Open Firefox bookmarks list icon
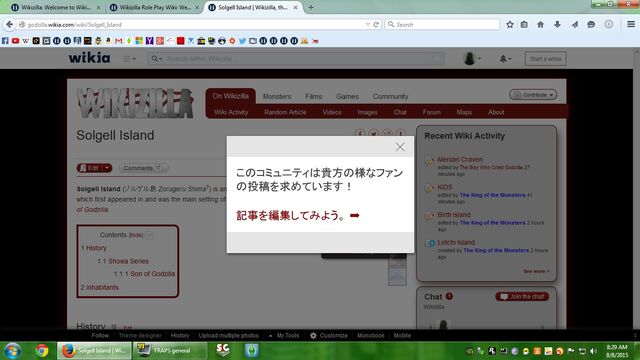The height and width of the screenshot is (360, 640). 524,24
